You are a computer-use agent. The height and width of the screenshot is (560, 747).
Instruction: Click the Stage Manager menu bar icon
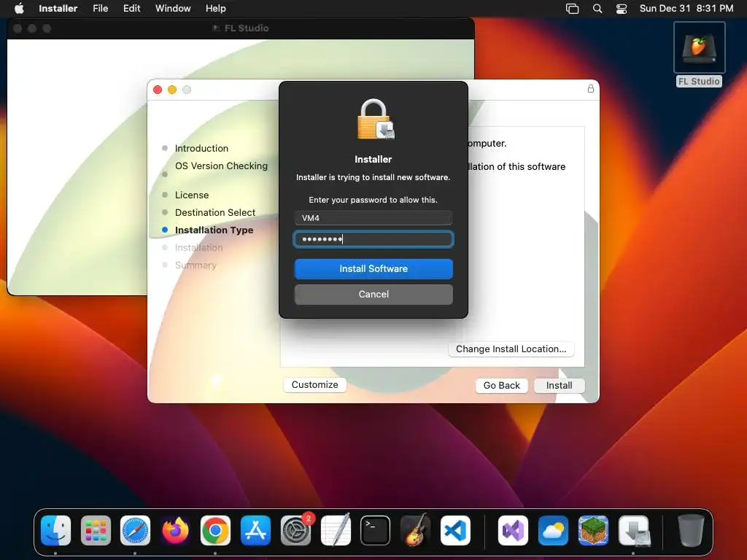pyautogui.click(x=572, y=9)
